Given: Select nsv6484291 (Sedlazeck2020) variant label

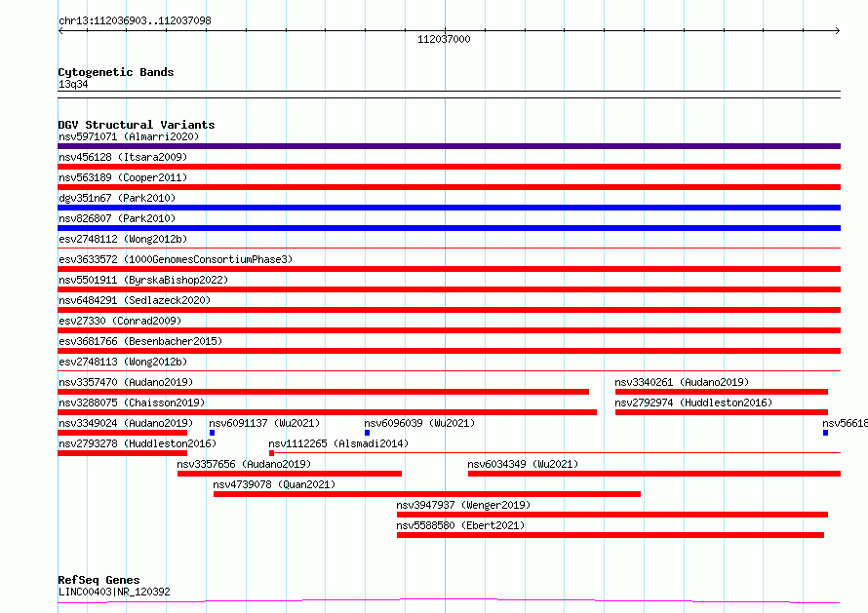Looking at the screenshot, I should pyautogui.click(x=135, y=300).
